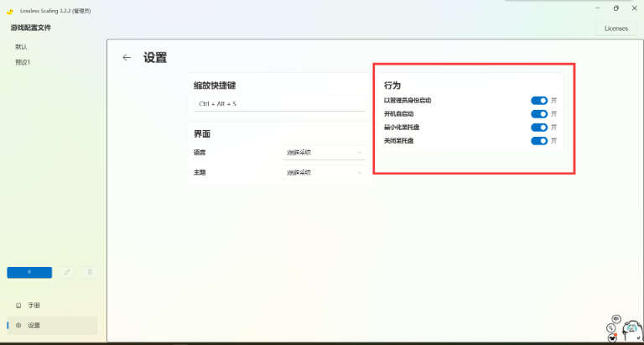Click the edit profile pencil icon

coord(68,272)
